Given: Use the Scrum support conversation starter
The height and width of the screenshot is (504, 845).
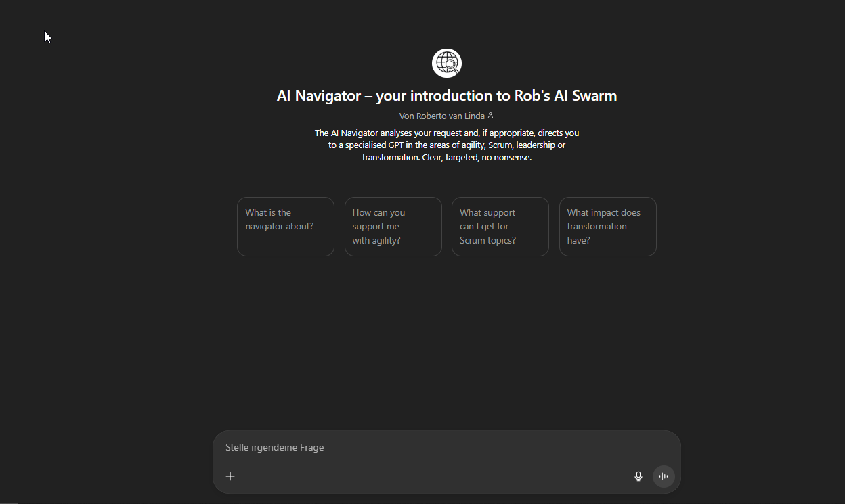Looking at the screenshot, I should (x=500, y=226).
